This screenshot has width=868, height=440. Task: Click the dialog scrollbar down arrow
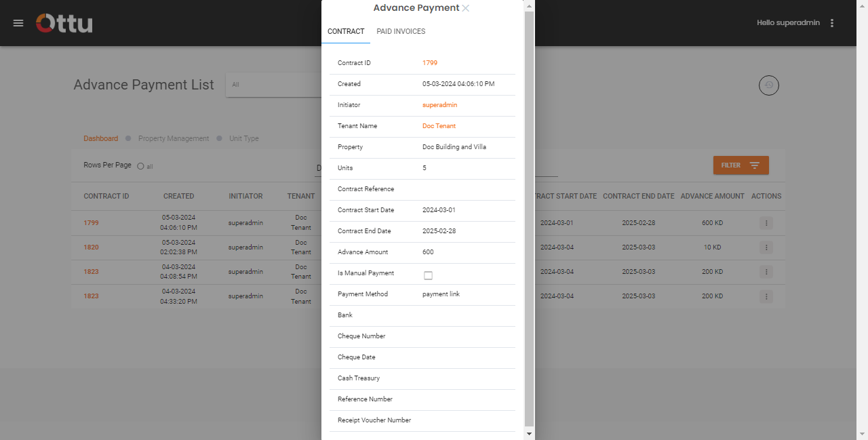pos(529,433)
